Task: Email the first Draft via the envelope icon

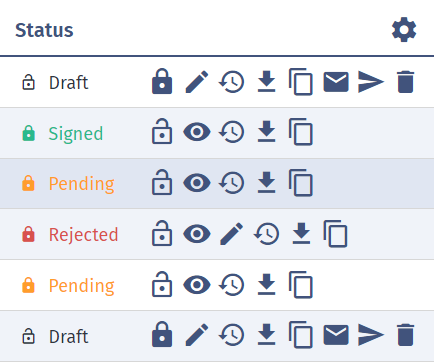Action: tap(336, 82)
